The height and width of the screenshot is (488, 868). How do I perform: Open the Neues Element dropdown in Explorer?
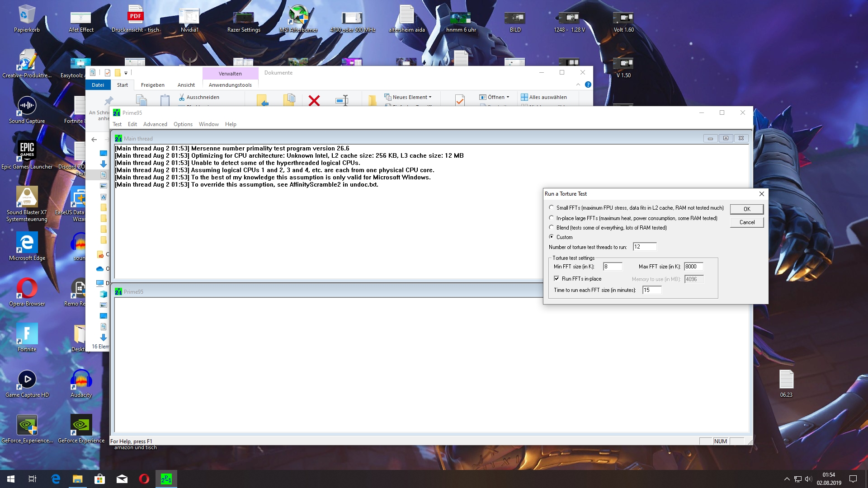[408, 97]
